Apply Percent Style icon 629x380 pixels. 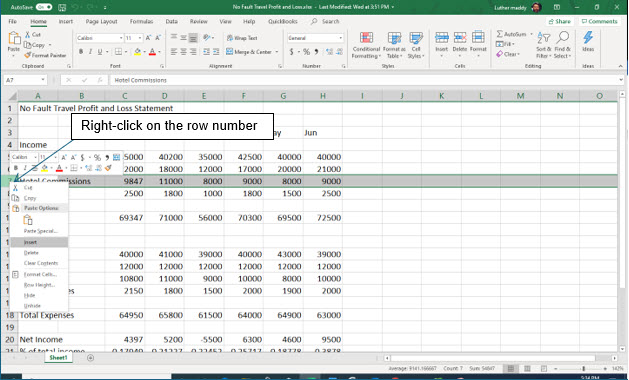(306, 52)
